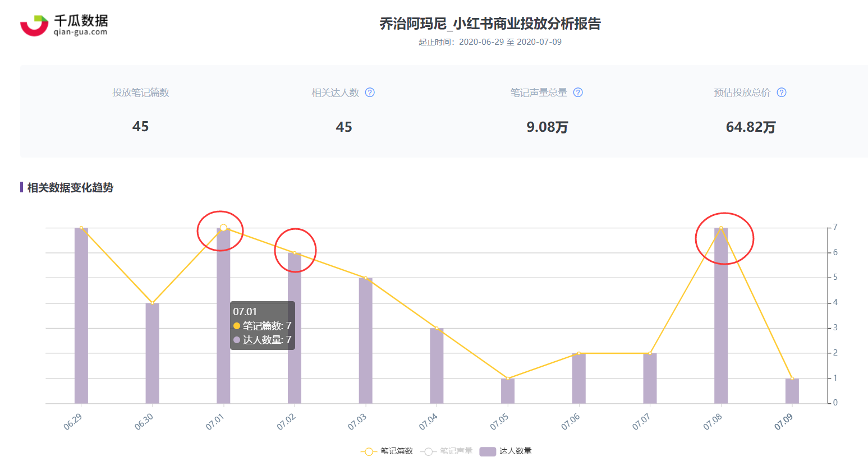868x466 pixels.
Task: Click the tooltip line 笔记篇数: 7
Action: point(263,326)
